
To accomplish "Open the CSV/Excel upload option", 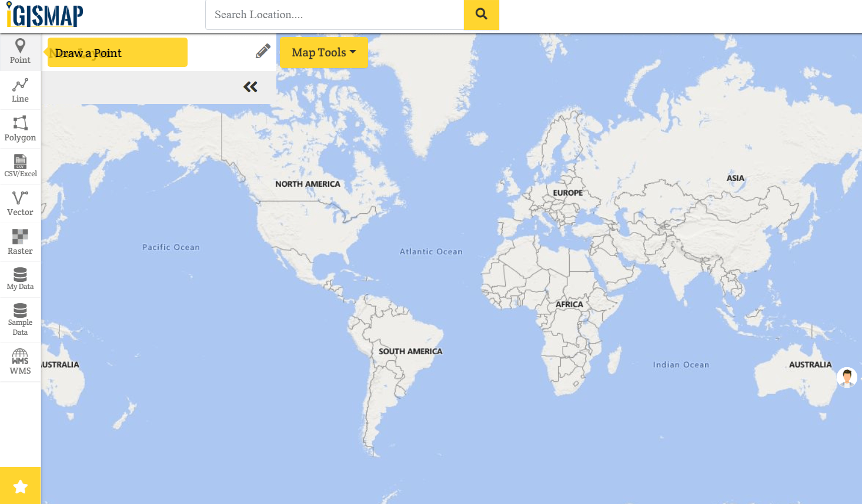I will tap(20, 167).
